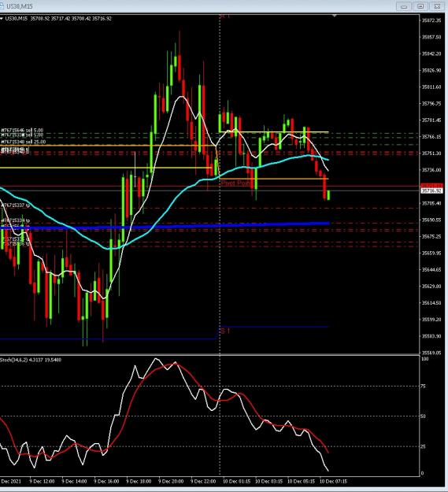This screenshot has width=448, height=492.
Task: Select take-profit label #76715337 tp
Action: coord(16,205)
